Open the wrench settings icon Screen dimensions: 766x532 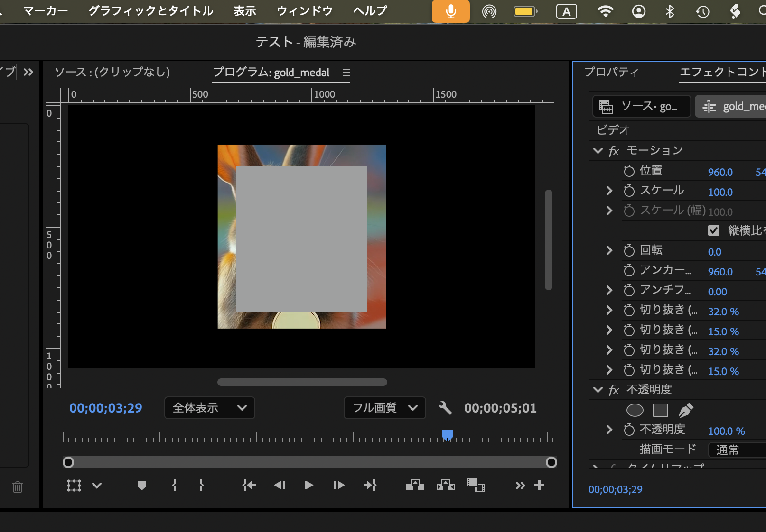point(445,408)
